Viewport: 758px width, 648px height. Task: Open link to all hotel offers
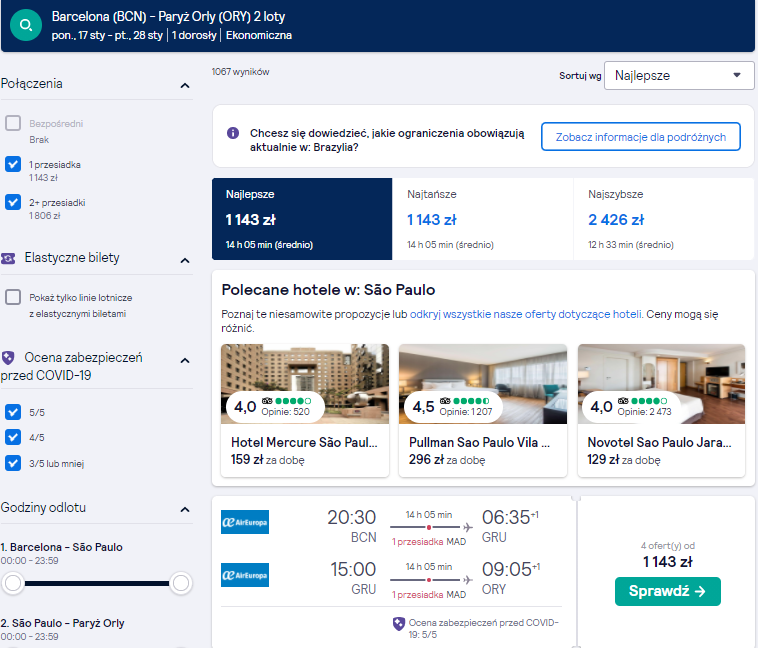tap(526, 314)
